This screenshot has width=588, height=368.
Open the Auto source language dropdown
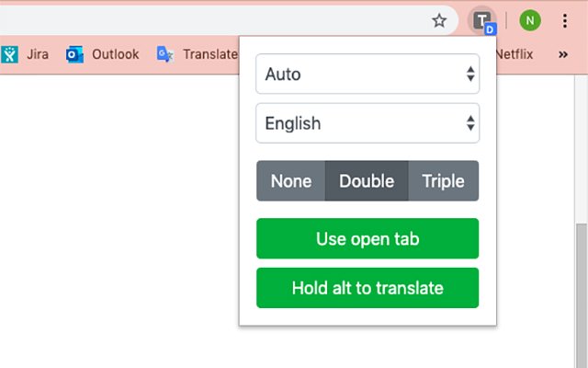click(x=367, y=74)
